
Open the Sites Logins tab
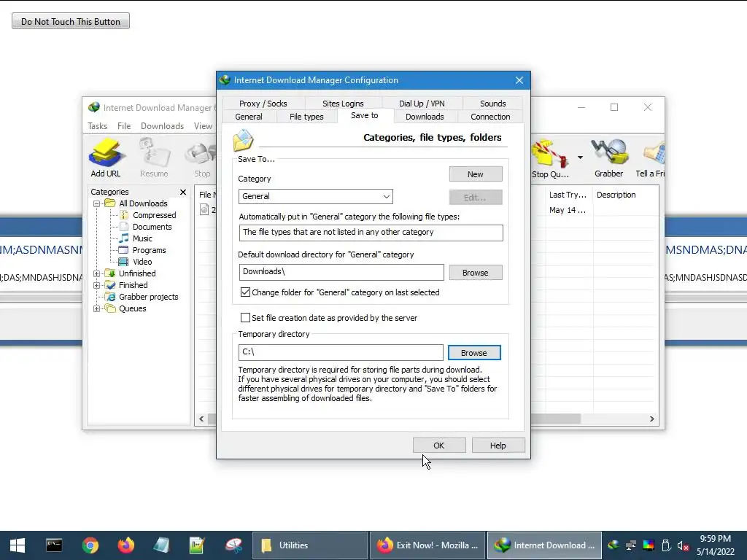point(343,104)
